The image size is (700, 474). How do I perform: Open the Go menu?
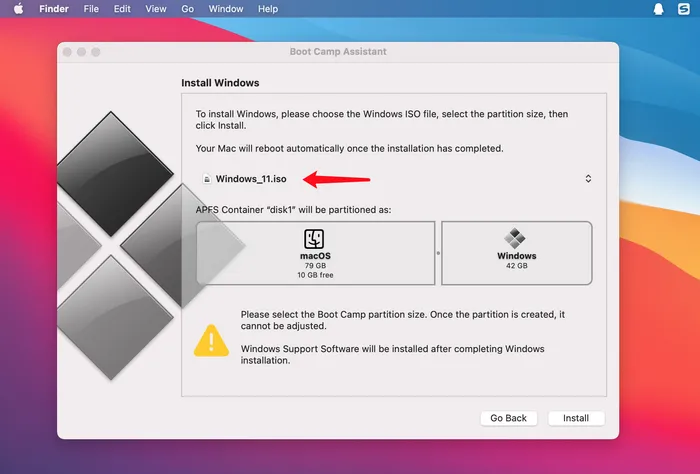pos(188,9)
